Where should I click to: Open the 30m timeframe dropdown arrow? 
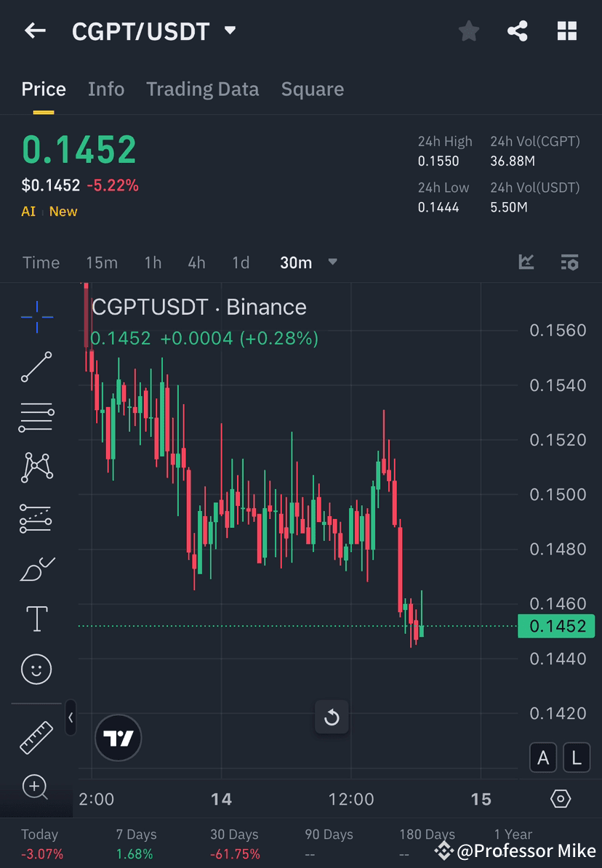332,262
